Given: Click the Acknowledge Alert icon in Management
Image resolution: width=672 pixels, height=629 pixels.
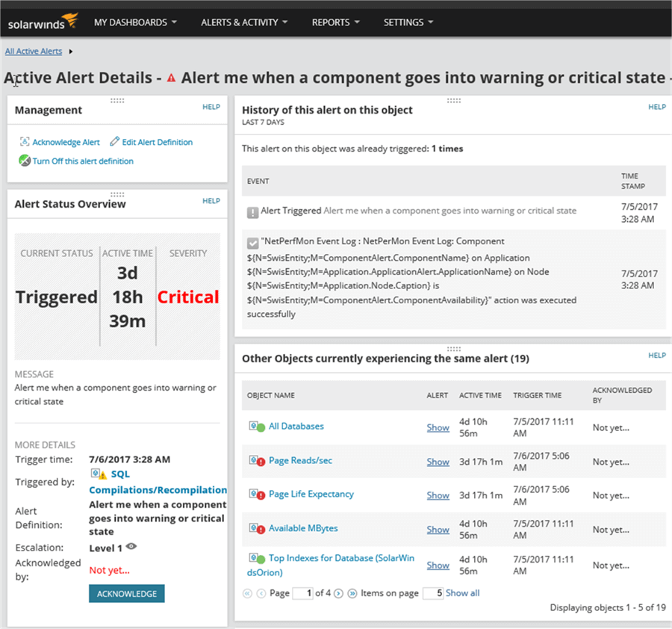Looking at the screenshot, I should [25, 141].
